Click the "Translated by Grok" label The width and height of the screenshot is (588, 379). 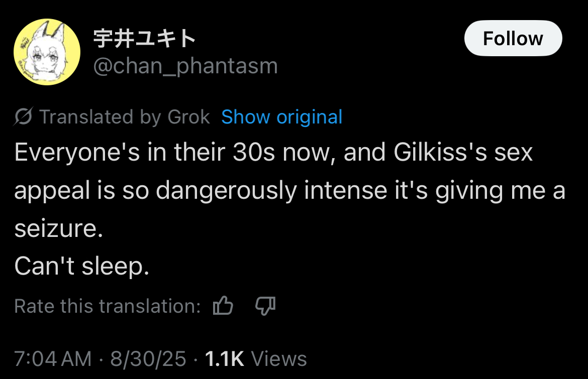tap(125, 117)
